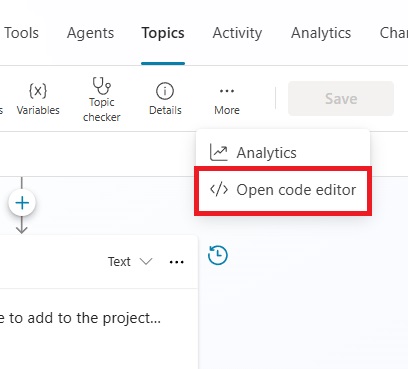
Task: Open the Activity tab
Action: tap(237, 33)
